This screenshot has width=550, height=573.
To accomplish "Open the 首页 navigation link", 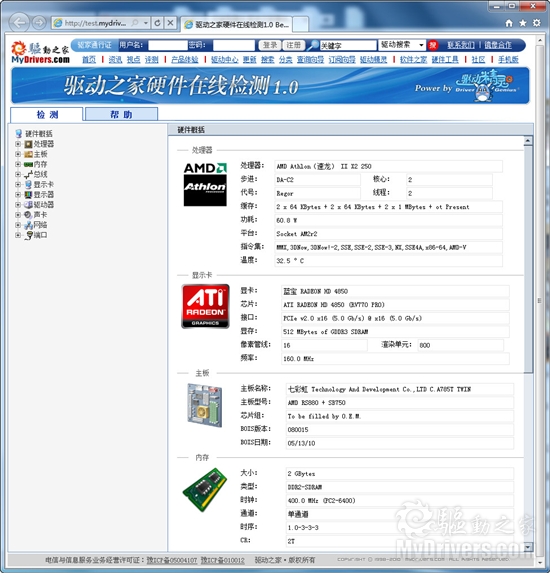I will coord(89,60).
